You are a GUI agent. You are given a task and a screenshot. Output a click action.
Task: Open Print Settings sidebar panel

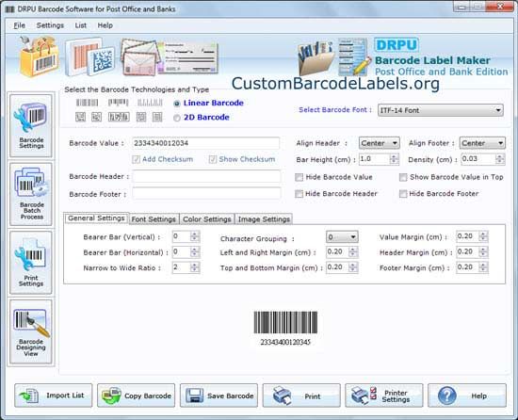[x=31, y=263]
